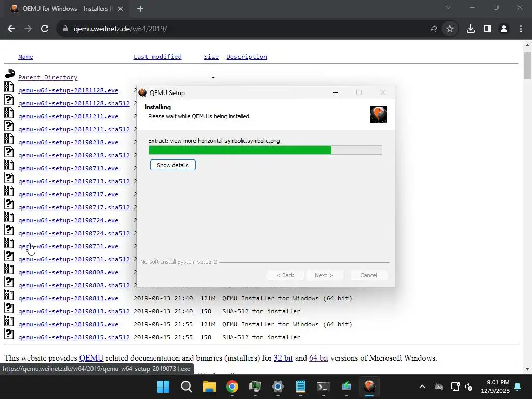532x399 pixels.
Task: Open notifications bell icon
Action: (518, 387)
